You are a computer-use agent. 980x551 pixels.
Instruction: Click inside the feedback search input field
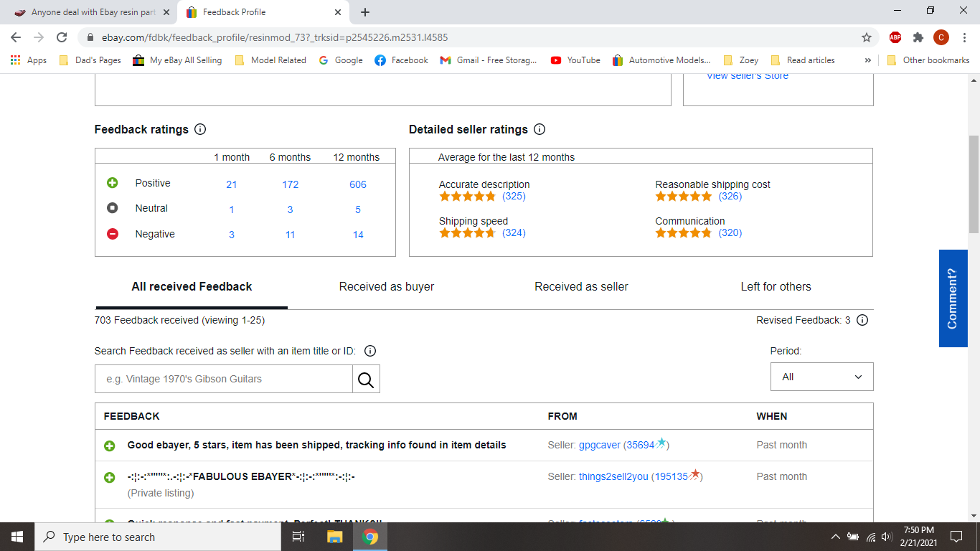tap(224, 379)
